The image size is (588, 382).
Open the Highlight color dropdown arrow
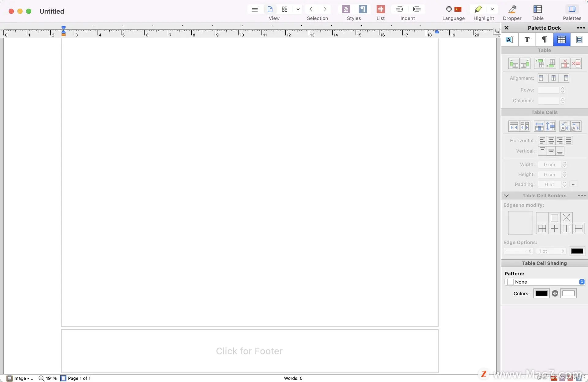[x=492, y=9]
